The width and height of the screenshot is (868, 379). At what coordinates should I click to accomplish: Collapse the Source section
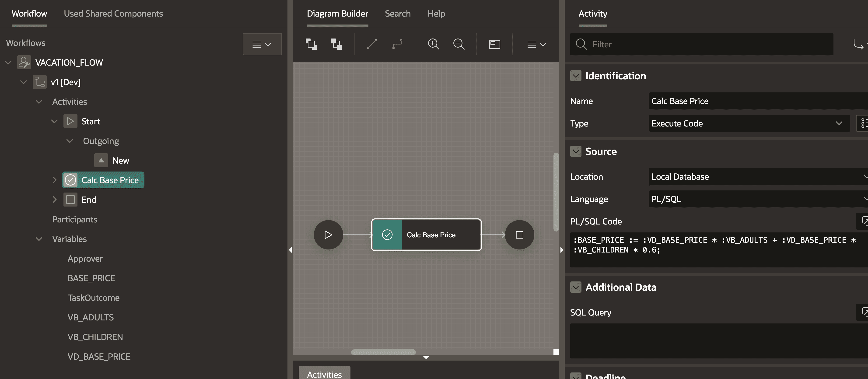pyautogui.click(x=576, y=151)
